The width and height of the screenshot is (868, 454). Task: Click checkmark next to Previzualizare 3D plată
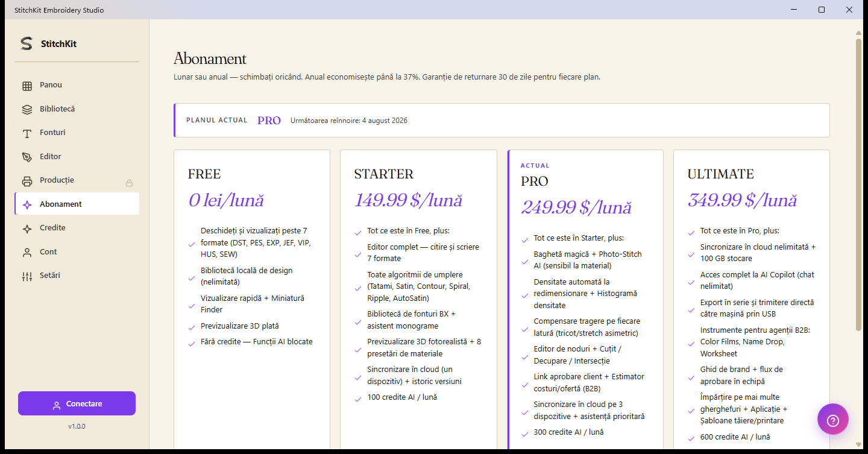192,327
